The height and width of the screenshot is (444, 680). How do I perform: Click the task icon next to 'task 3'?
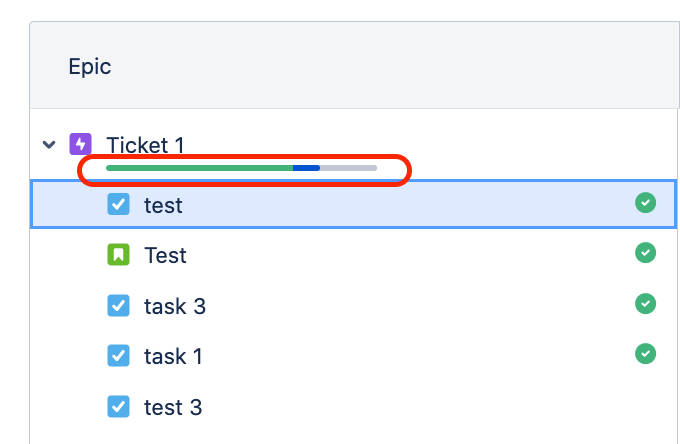[118, 306]
